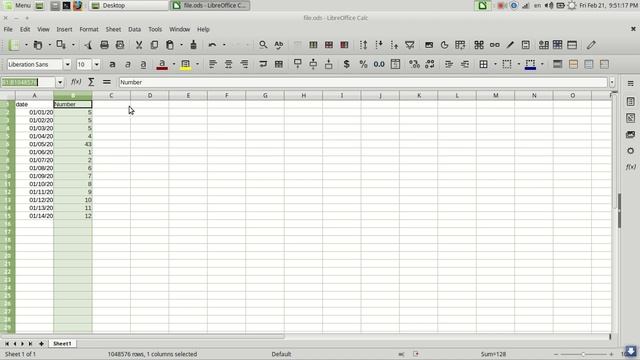Click the formula input line

(363, 82)
